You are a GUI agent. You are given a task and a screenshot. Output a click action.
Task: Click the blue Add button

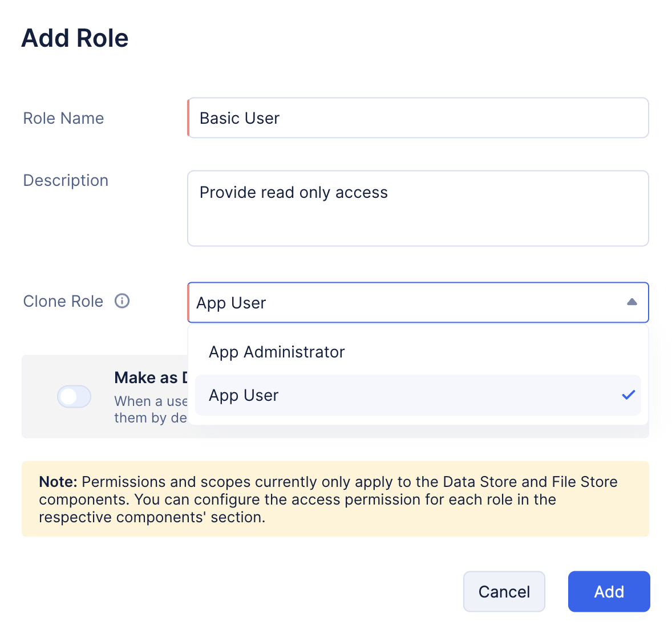coord(609,592)
